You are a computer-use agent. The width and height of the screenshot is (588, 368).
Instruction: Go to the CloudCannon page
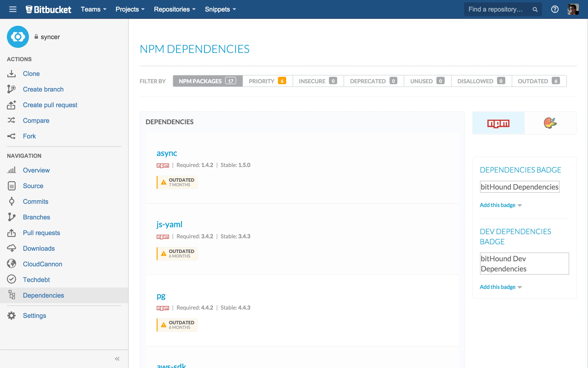(x=42, y=264)
